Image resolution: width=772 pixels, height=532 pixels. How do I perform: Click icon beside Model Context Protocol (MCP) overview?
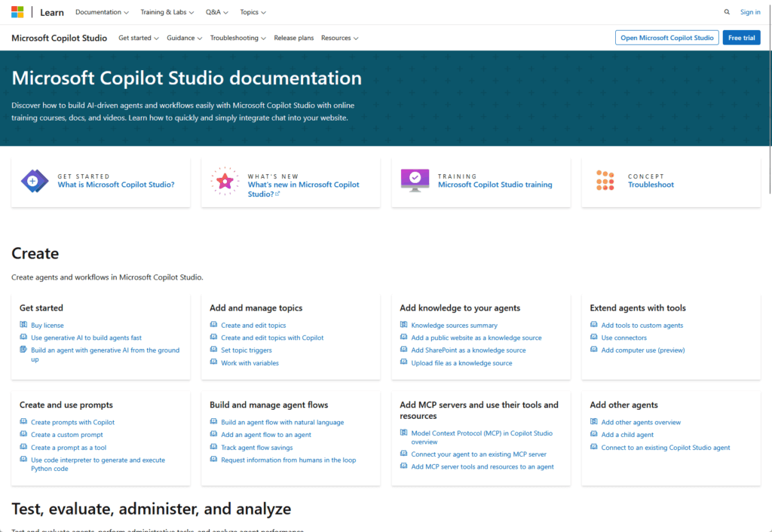[x=403, y=433]
